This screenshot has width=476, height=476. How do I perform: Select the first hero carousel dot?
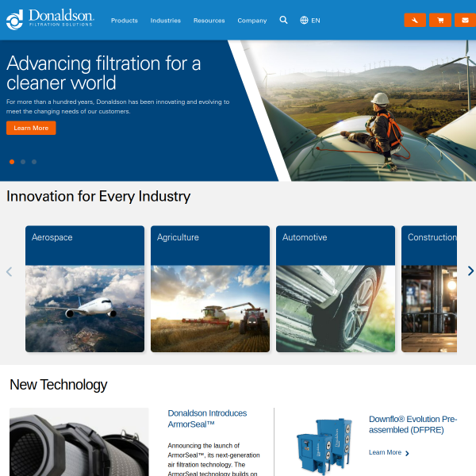(x=12, y=162)
